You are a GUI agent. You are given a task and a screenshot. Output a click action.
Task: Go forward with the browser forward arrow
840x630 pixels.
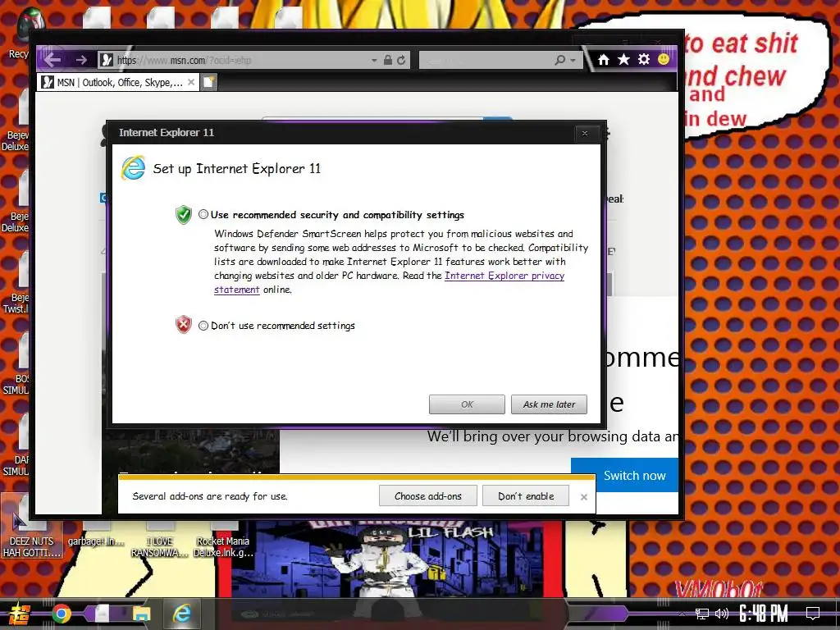tap(81, 60)
